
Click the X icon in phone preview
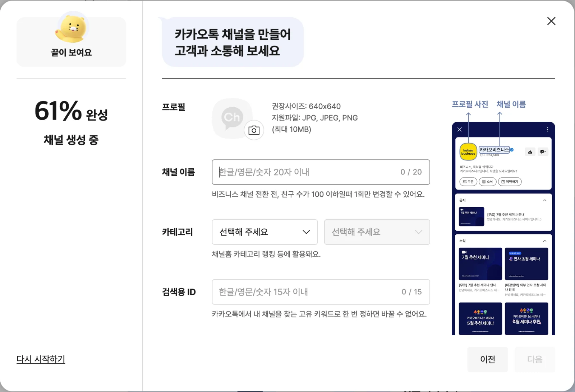(x=460, y=130)
